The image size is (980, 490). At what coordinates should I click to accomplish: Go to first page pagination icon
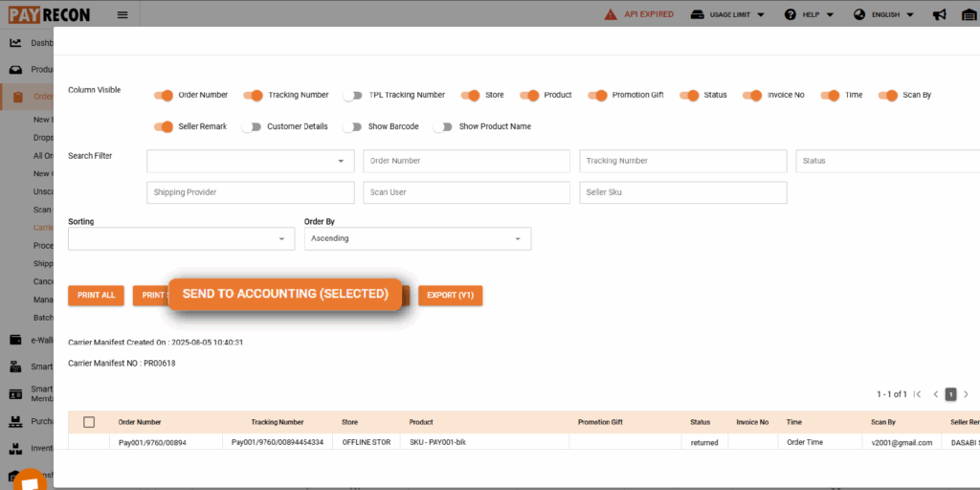click(x=918, y=394)
